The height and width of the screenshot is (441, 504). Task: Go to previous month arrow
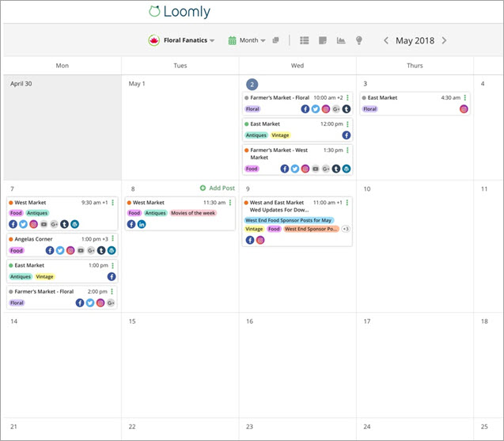click(386, 40)
